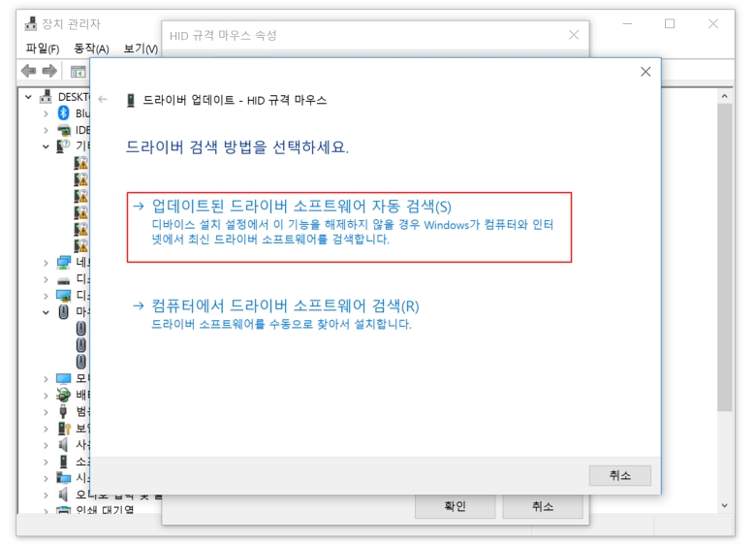Select the DESKTOP computer icon
756x545 pixels.
pos(46,96)
